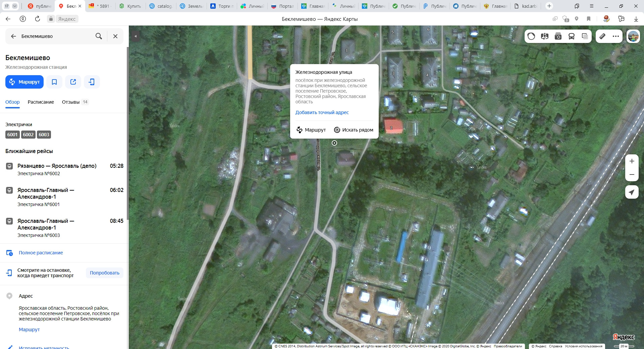Open the browser tab group counter 17
The width and height of the screenshot is (644, 349).
[x=10, y=6]
